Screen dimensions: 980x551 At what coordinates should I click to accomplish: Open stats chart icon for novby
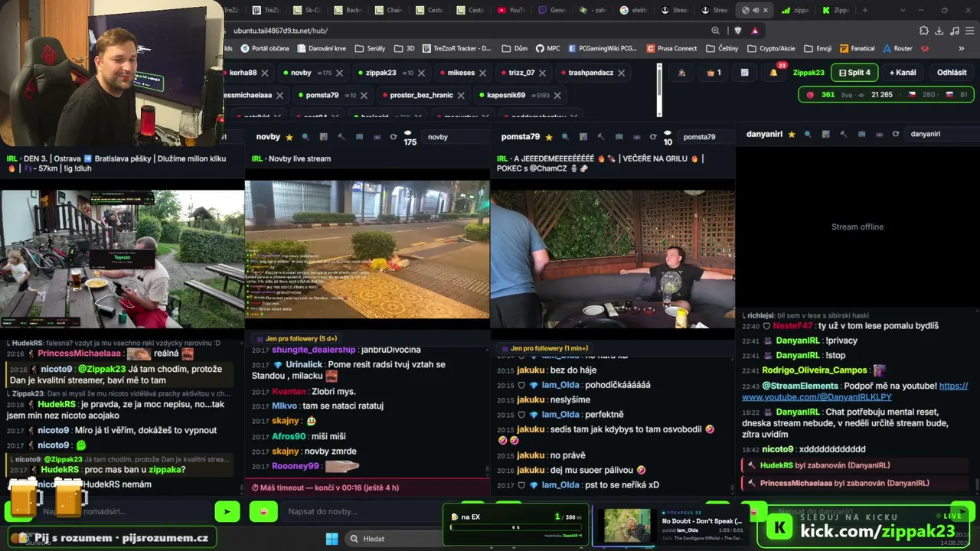coord(324,137)
